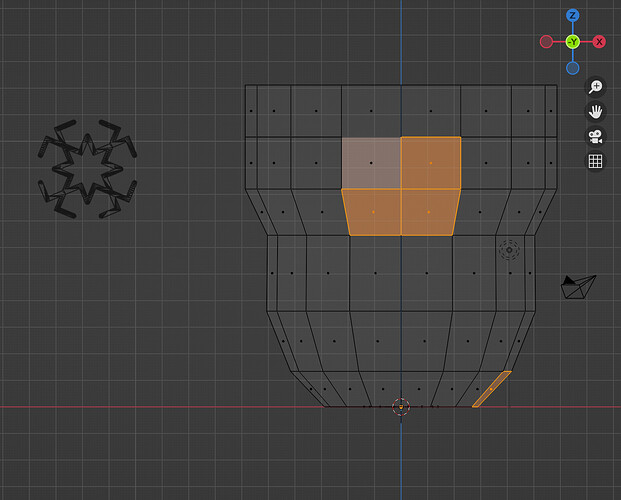This screenshot has height=500, width=621.
Task: Select the top-left corner face of mesh
Action: pos(251,111)
